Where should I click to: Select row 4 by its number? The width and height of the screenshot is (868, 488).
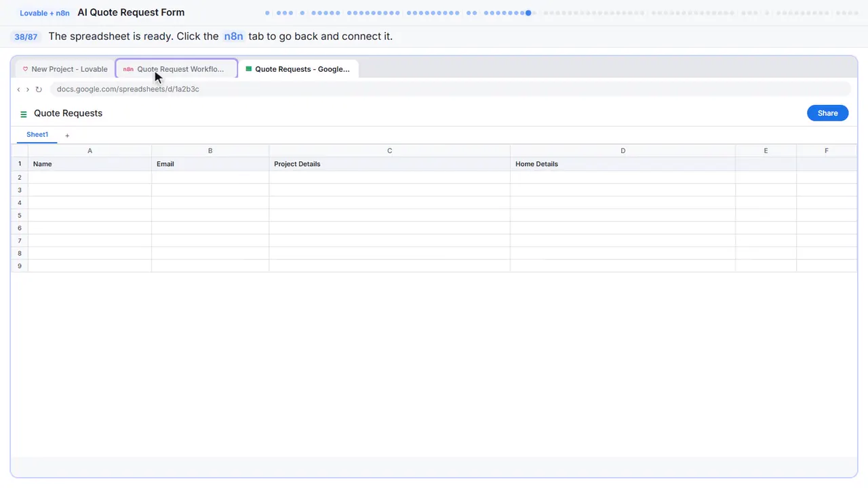click(20, 203)
